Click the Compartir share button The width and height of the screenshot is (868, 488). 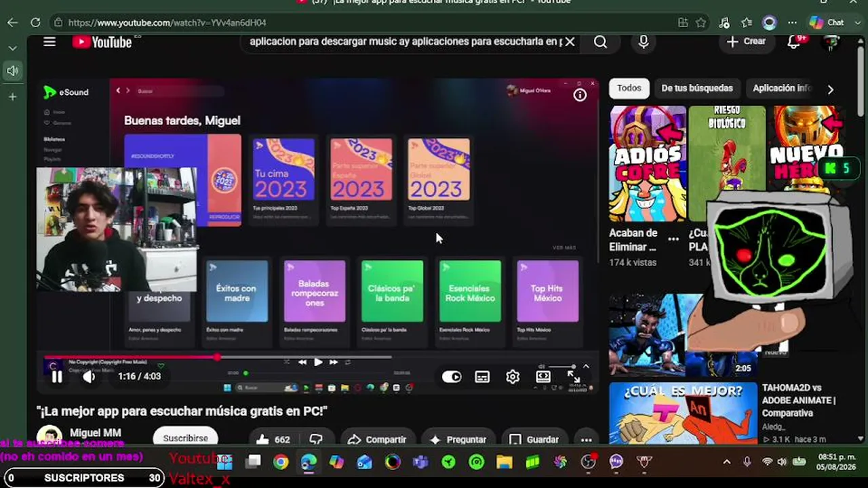(x=376, y=439)
